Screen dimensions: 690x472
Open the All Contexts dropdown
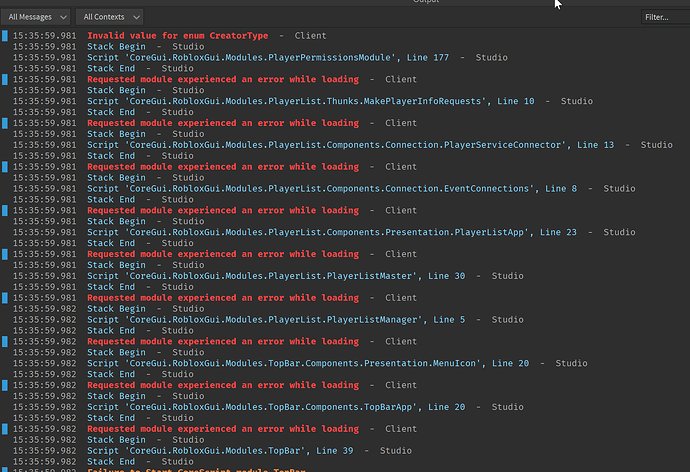110,17
